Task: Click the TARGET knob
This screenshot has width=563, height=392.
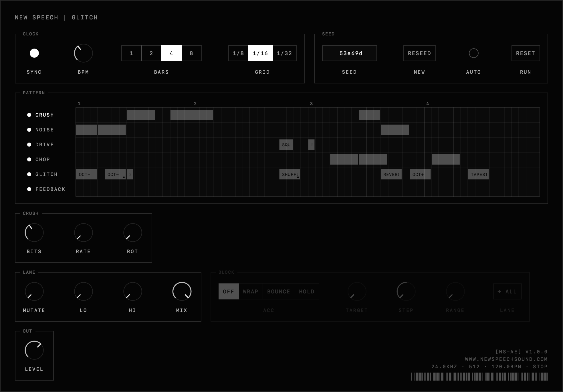Action: [357, 291]
